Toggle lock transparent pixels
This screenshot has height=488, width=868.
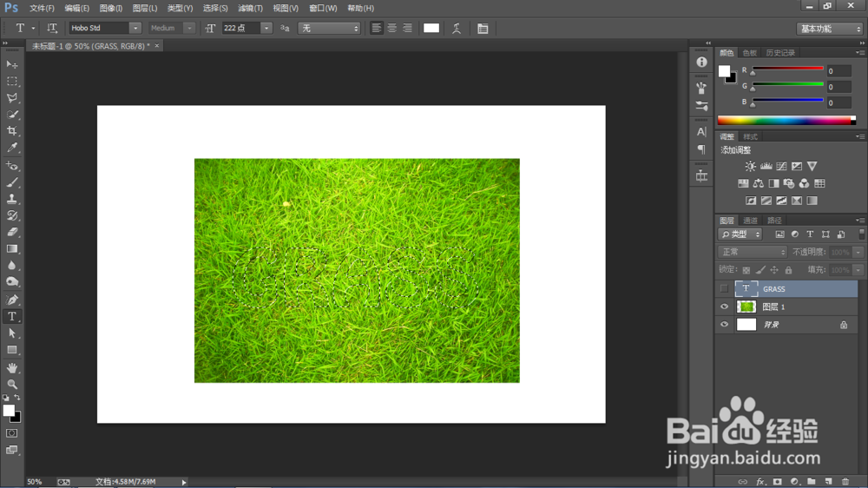click(746, 270)
